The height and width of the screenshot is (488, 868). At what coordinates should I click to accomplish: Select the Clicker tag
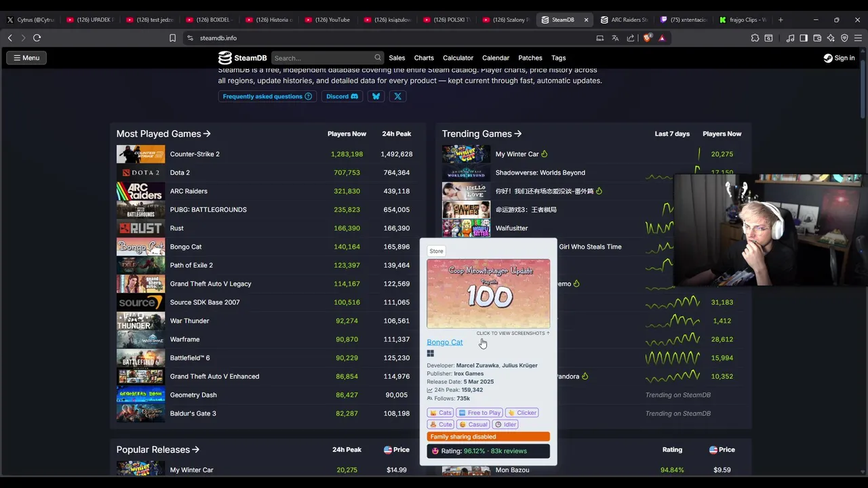coord(522,413)
